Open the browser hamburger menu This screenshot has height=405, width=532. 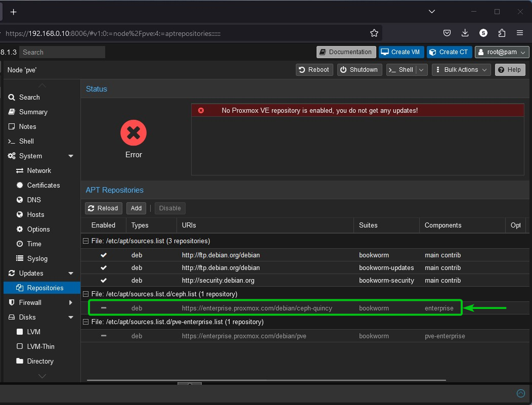coord(519,33)
